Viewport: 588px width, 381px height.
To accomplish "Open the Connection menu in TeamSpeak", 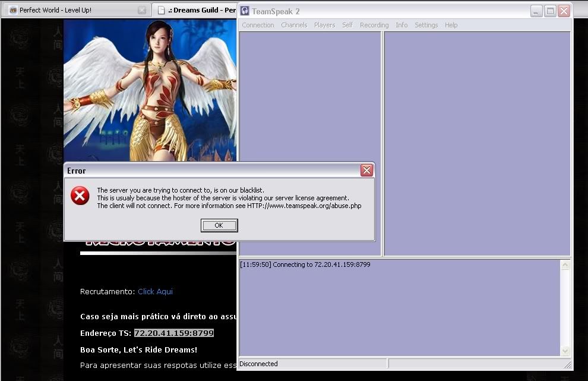I will [x=258, y=25].
